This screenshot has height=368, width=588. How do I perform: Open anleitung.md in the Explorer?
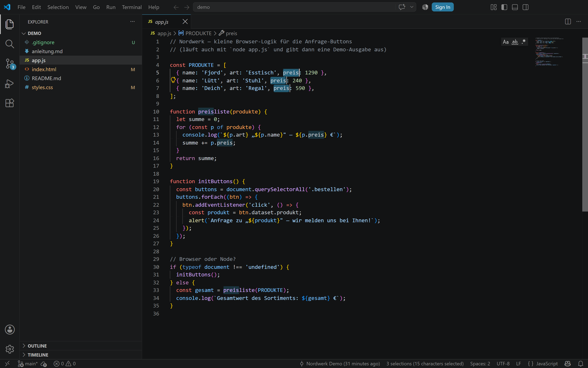click(x=81, y=51)
